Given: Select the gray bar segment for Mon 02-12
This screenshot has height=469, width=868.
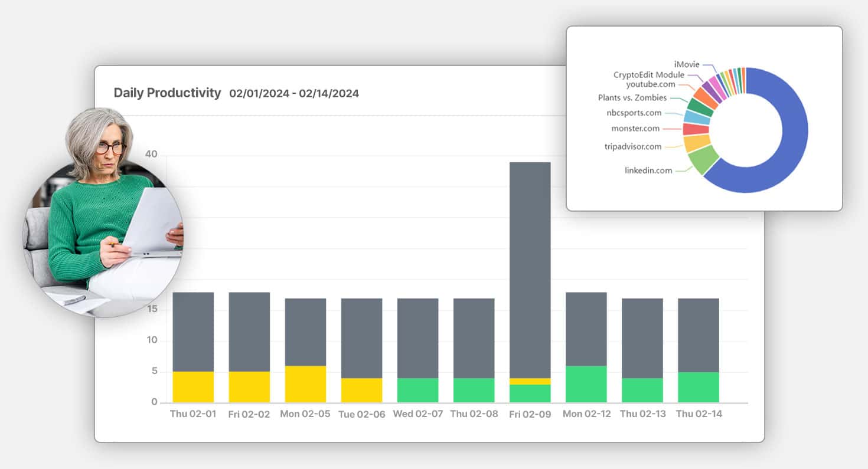Looking at the screenshot, I should coord(586,329).
